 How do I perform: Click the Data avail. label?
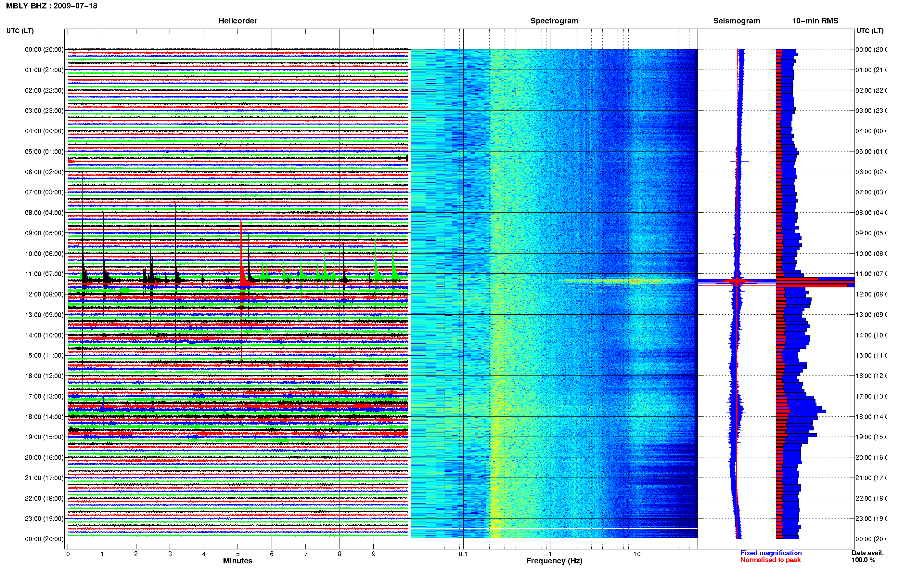pos(867,553)
